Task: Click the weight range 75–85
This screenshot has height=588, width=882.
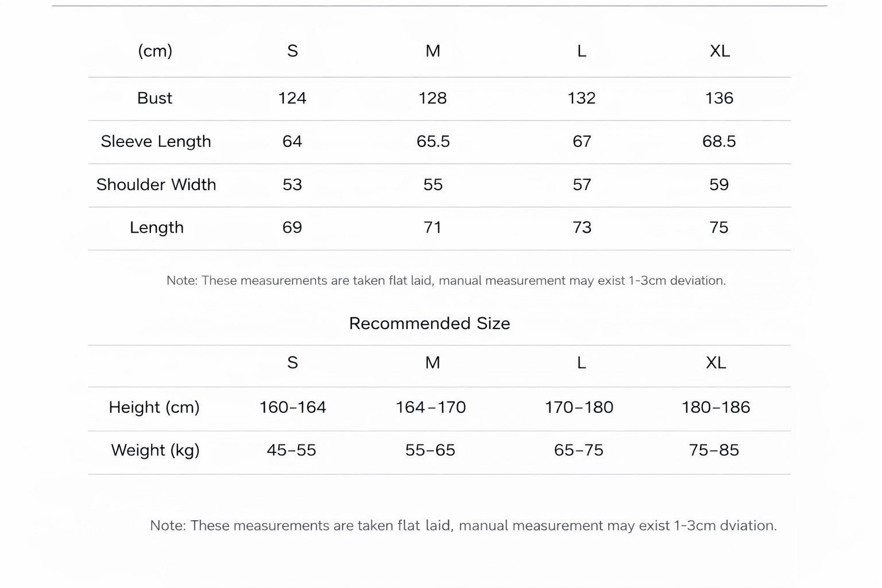Action: coord(714,450)
